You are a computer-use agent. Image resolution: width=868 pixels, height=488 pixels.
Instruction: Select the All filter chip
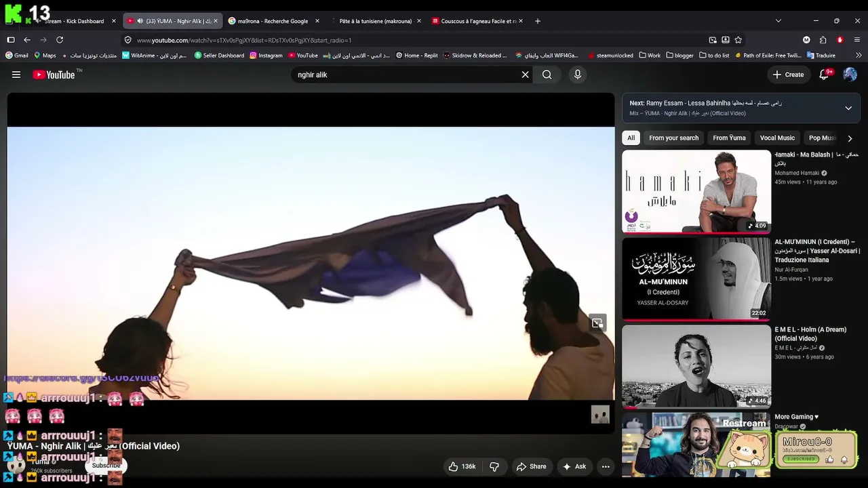click(631, 138)
